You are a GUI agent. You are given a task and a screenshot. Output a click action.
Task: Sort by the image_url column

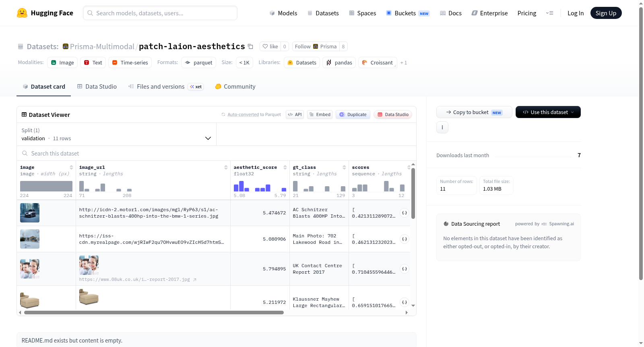tap(226, 167)
